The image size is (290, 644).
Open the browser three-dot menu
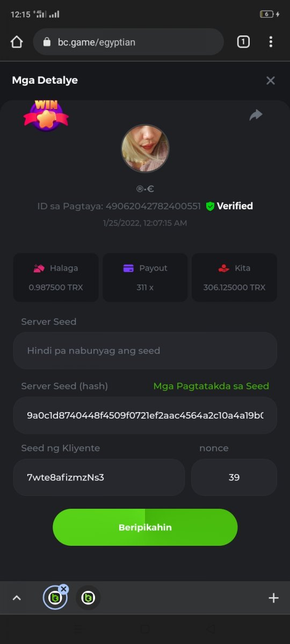(271, 42)
